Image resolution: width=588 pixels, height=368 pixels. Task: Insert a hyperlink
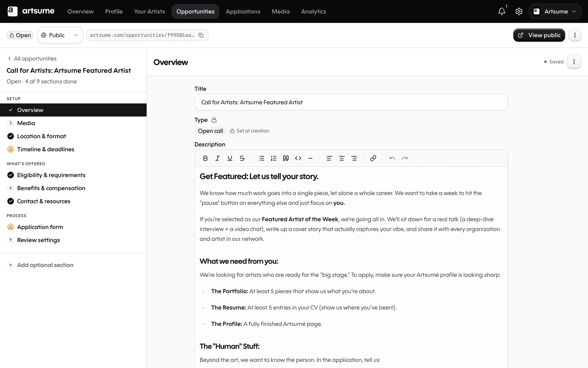(373, 158)
